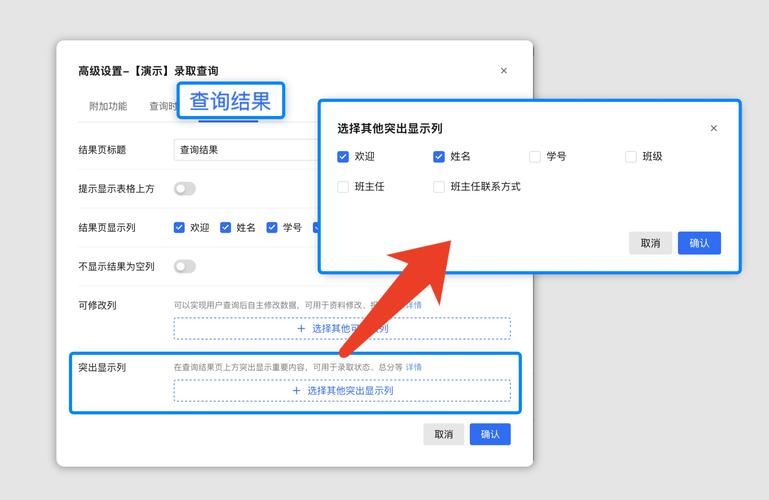The height and width of the screenshot is (500, 769).
Task: Click the 结果页显示列 label
Action: coord(107,227)
